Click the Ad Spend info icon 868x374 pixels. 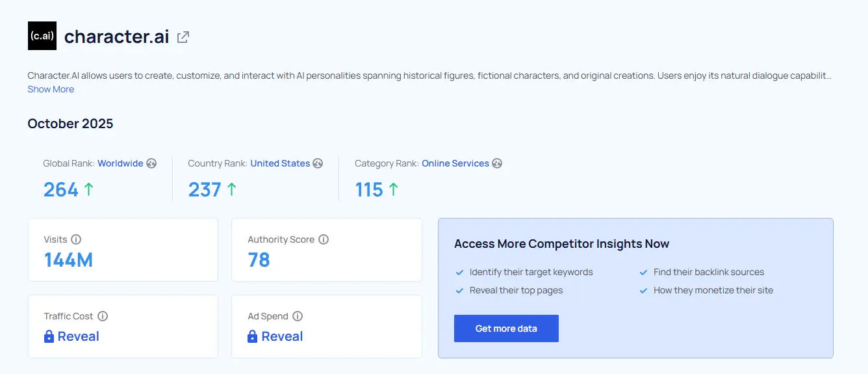298,316
